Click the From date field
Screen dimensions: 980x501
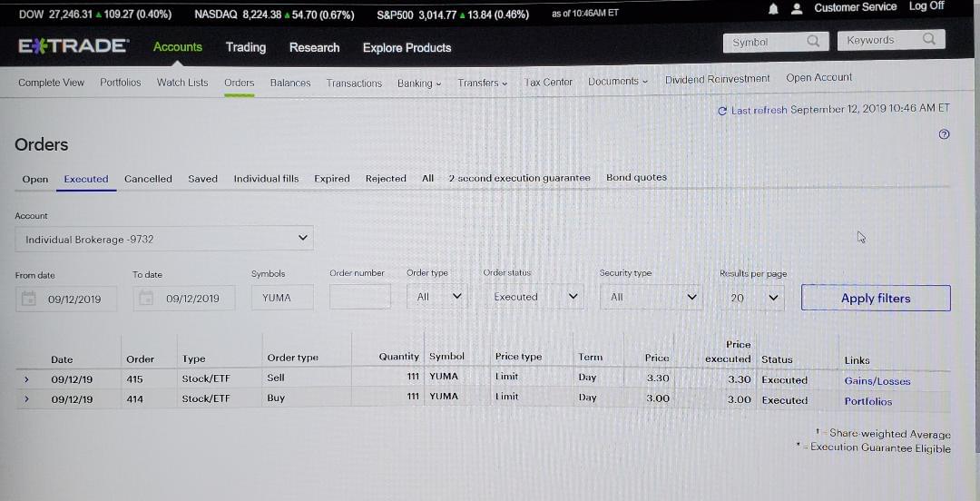[66, 299]
